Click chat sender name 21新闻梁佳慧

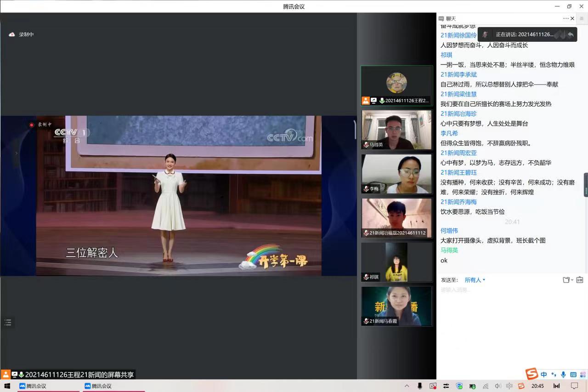(458, 94)
